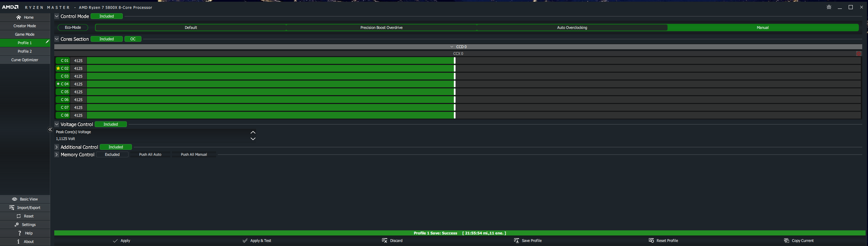
Task: Click the Import/Export icon
Action: click(x=12, y=208)
